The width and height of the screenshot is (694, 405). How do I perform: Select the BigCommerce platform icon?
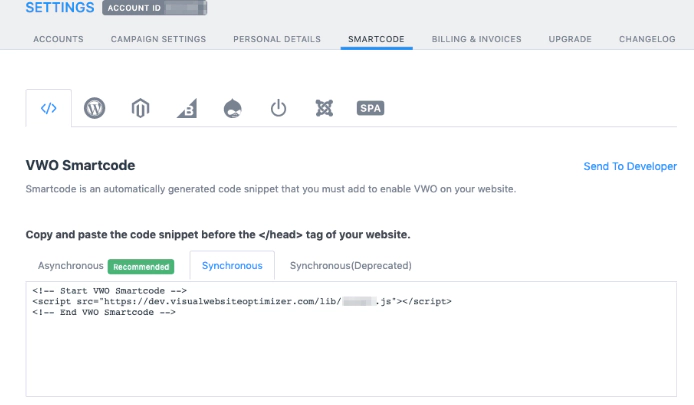pyautogui.click(x=186, y=109)
